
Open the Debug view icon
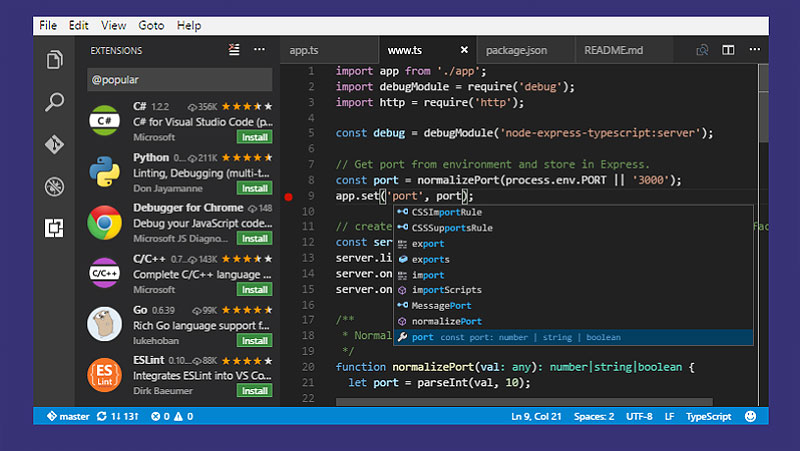pyautogui.click(x=54, y=186)
